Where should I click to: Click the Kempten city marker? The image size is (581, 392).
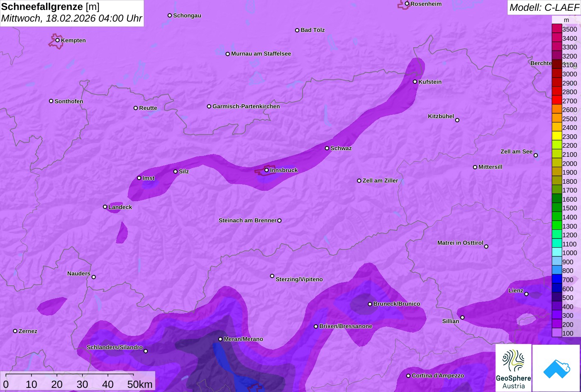coord(58,40)
